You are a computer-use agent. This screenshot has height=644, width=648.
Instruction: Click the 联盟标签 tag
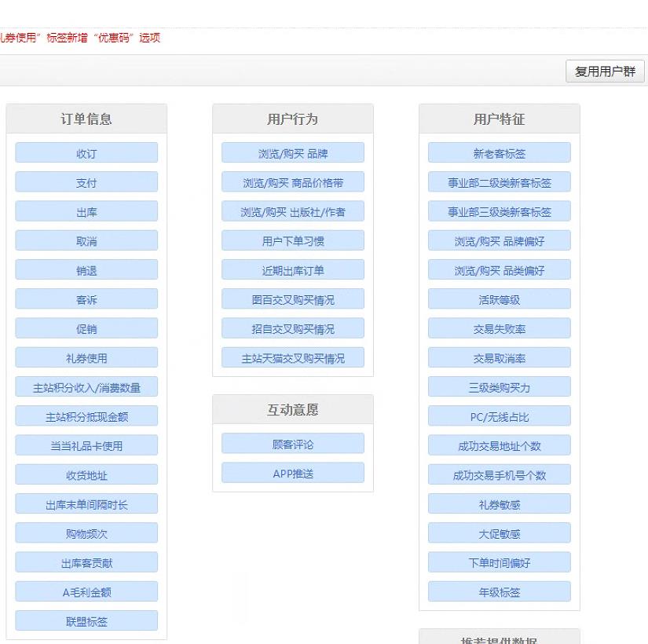pos(86,620)
